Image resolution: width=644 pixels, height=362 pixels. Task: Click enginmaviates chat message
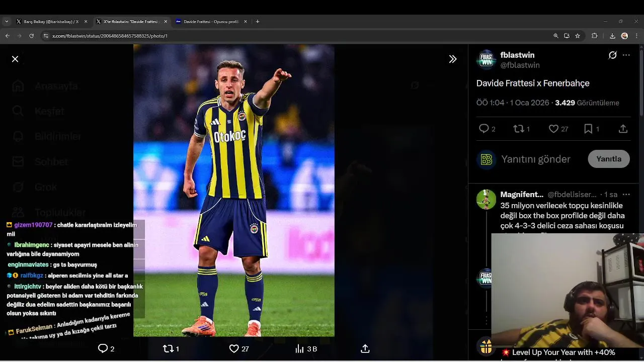click(x=52, y=264)
